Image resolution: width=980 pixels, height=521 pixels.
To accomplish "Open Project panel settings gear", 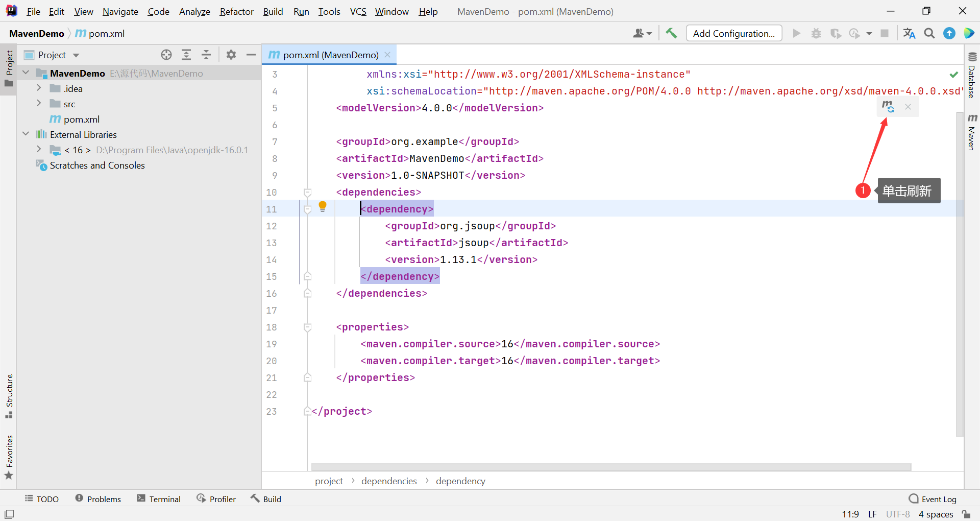I will (x=231, y=55).
